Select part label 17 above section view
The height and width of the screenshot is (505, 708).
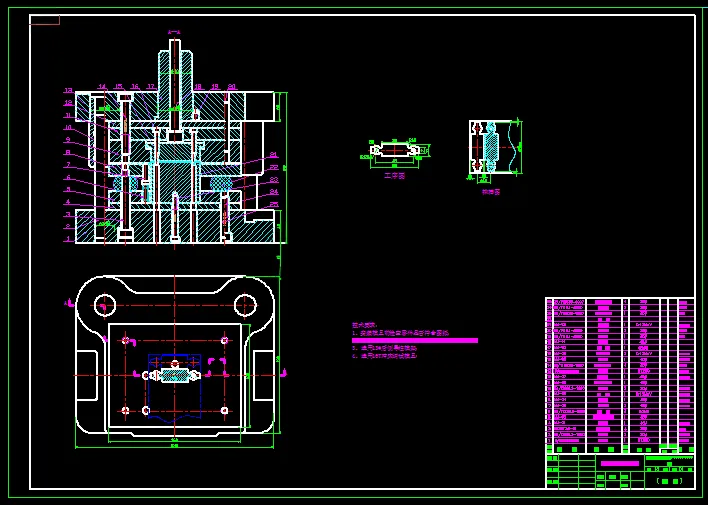pos(151,87)
